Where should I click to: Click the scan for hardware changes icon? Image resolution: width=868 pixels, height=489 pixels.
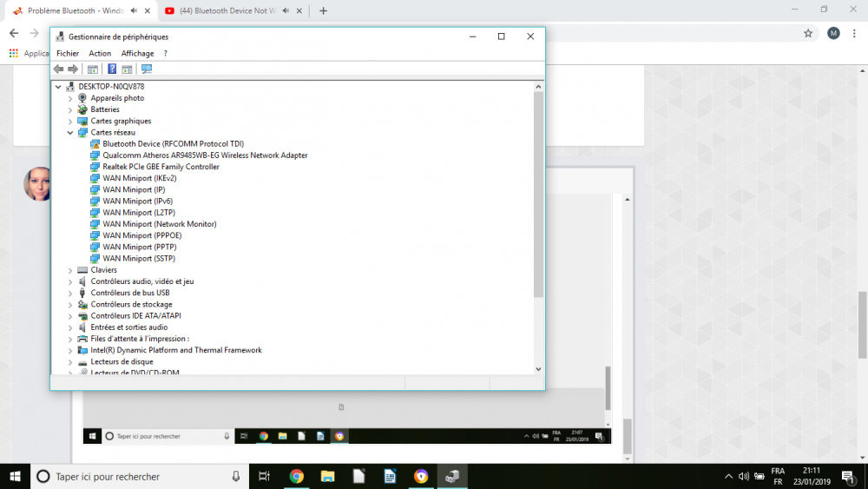(x=146, y=69)
